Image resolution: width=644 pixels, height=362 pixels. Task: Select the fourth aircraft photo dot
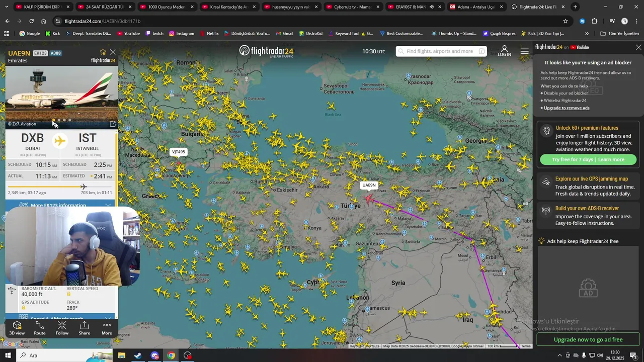point(70,120)
